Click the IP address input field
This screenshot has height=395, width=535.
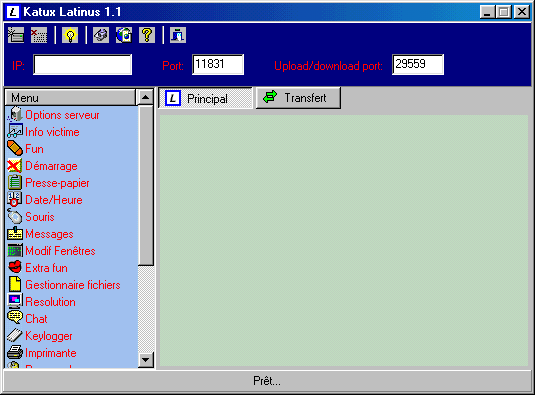pyautogui.click(x=83, y=65)
